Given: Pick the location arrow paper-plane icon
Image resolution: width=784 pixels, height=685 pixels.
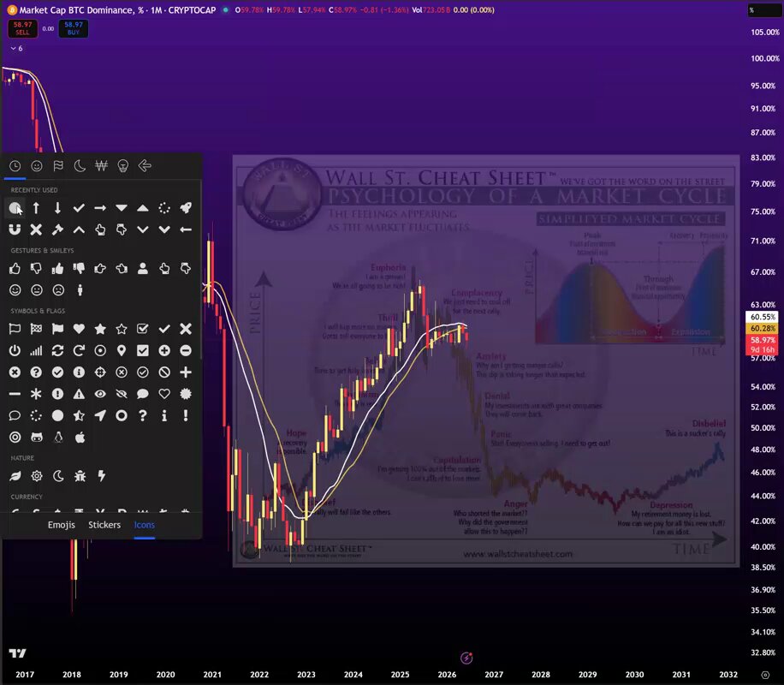Looking at the screenshot, I should pyautogui.click(x=100, y=416).
